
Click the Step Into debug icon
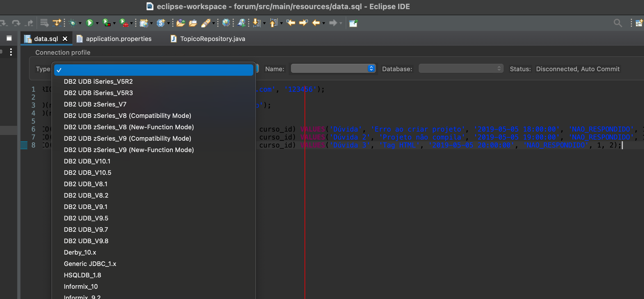click(x=4, y=23)
